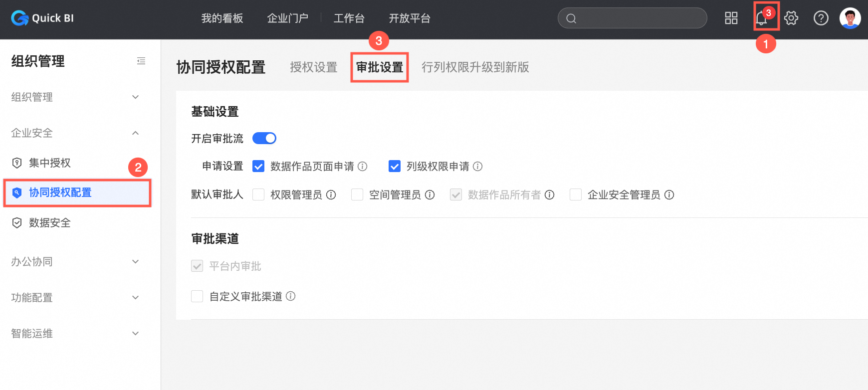Open 企业门户 in top navigation
Image resolution: width=868 pixels, height=390 pixels.
click(288, 18)
